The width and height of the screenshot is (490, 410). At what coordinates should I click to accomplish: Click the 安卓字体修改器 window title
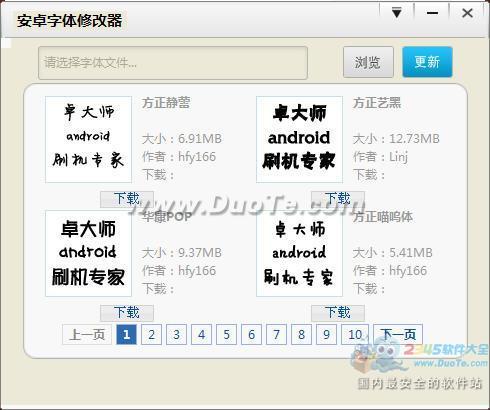pos(70,21)
